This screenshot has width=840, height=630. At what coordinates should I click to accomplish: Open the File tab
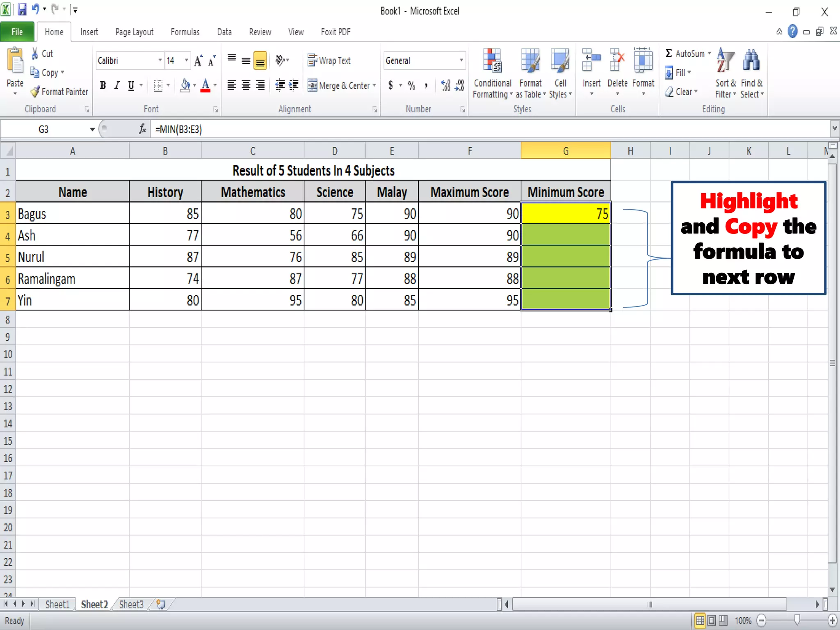(17, 32)
